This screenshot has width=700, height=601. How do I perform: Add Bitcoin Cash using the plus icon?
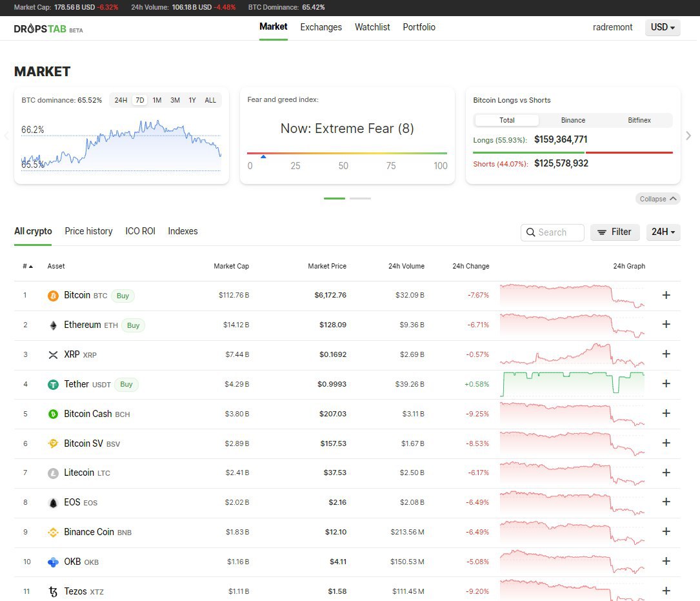[666, 413]
